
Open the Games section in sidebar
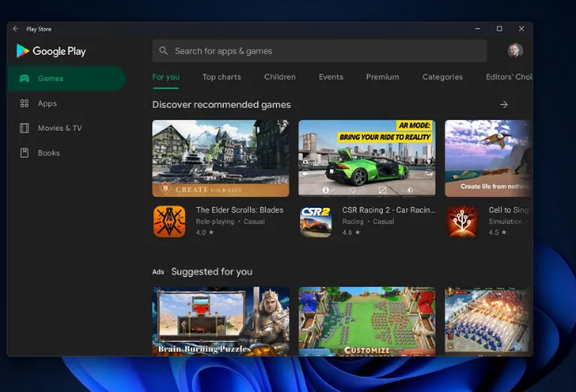[x=66, y=78]
